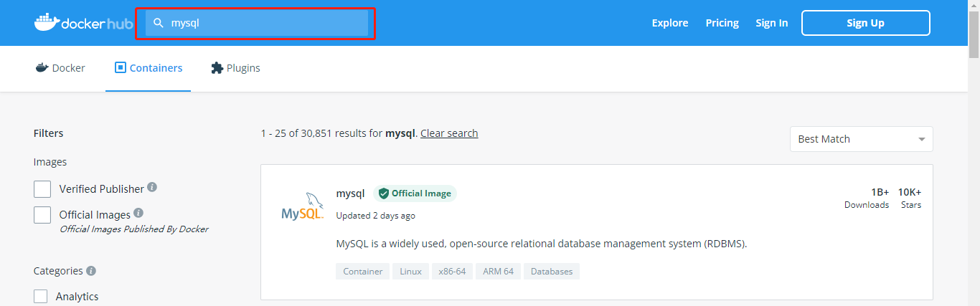The width and height of the screenshot is (980, 306).
Task: Enable the Official Images checkbox
Action: click(42, 215)
